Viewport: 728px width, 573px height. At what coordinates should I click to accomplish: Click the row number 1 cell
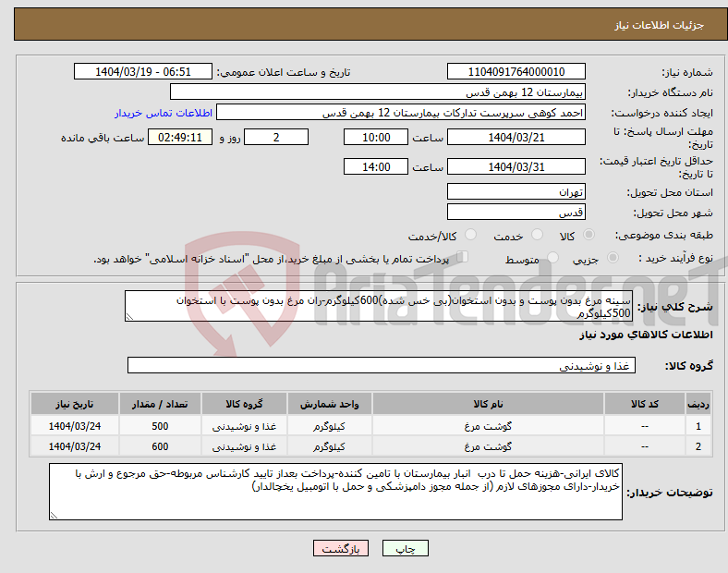click(x=698, y=426)
